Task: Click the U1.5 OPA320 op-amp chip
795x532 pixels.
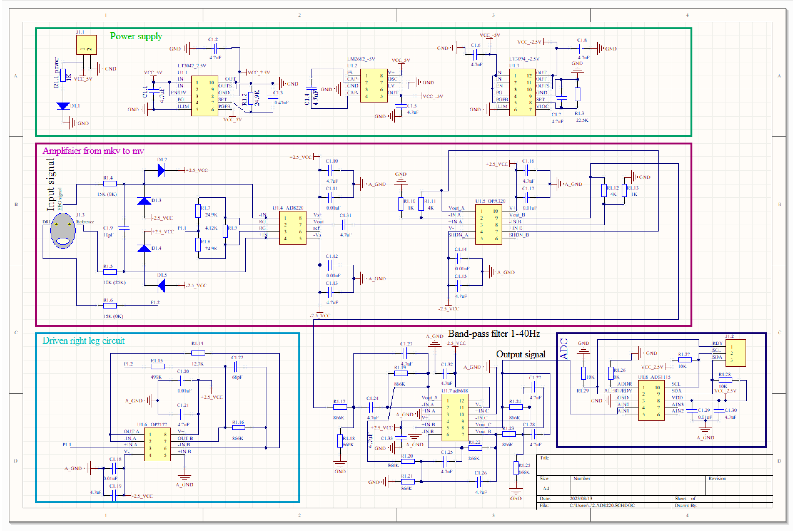Action: 489,224
